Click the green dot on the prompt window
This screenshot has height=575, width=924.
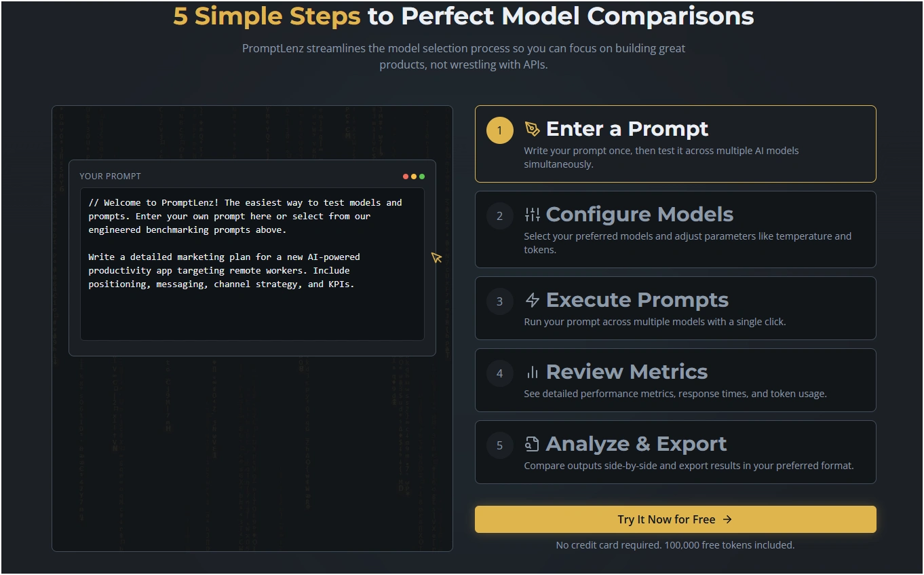pos(422,177)
